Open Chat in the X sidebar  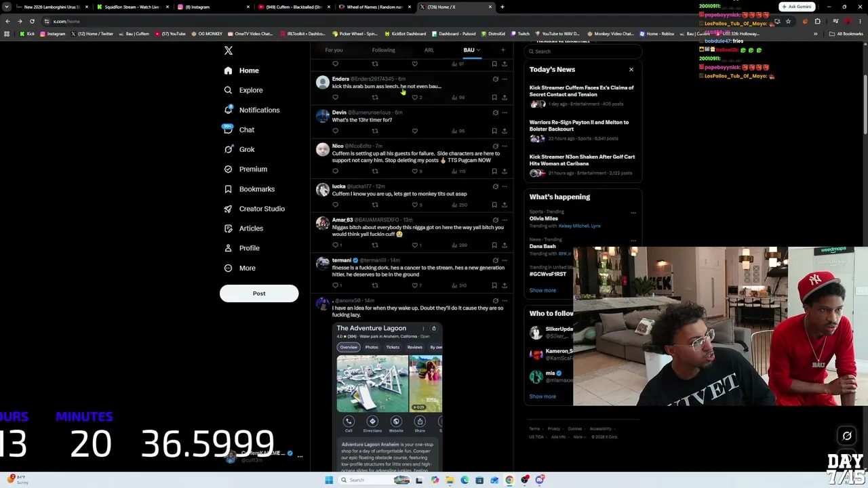pos(239,129)
